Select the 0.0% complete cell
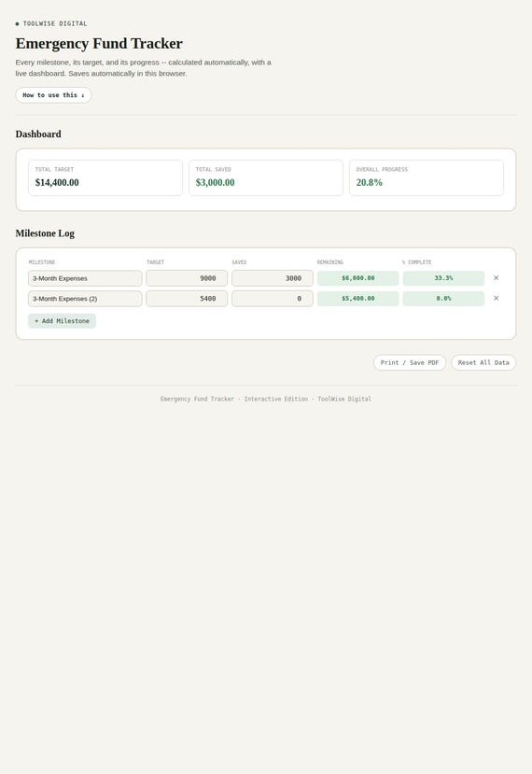 pos(443,299)
